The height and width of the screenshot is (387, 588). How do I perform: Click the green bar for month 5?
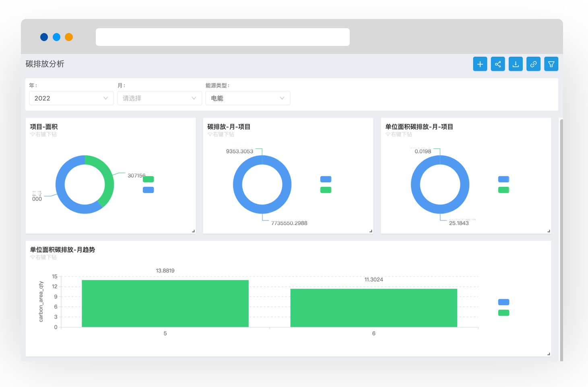(x=165, y=304)
